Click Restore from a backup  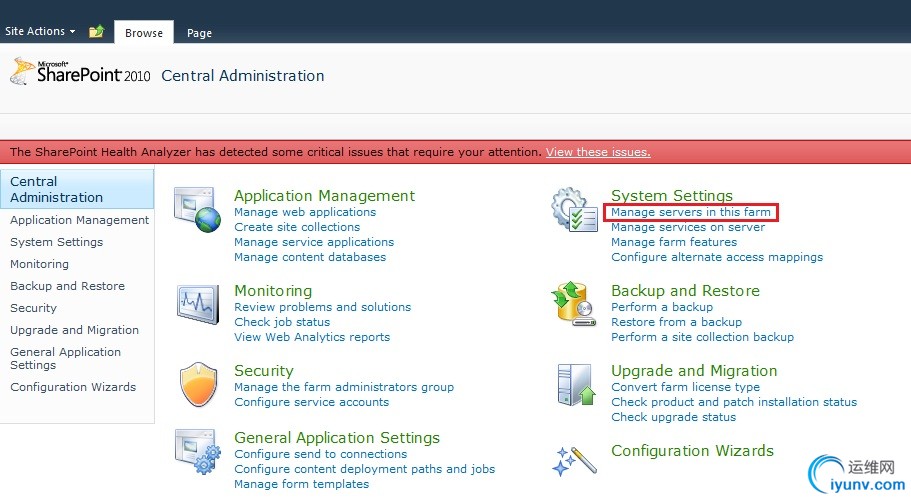(x=676, y=322)
